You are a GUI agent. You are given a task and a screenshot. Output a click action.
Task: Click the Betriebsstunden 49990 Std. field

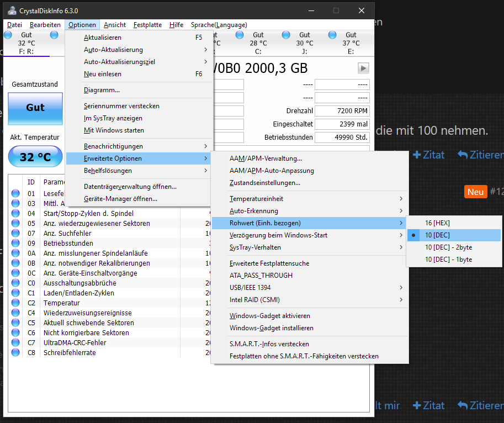coord(342,138)
